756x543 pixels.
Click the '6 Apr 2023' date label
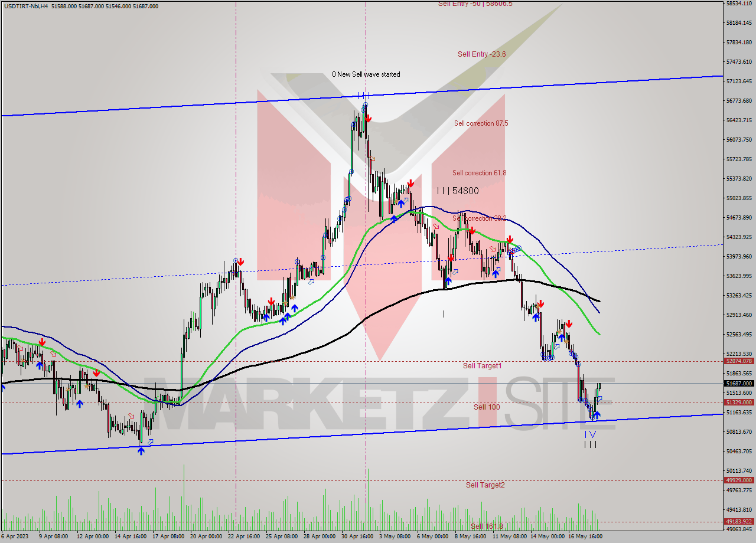click(14, 538)
